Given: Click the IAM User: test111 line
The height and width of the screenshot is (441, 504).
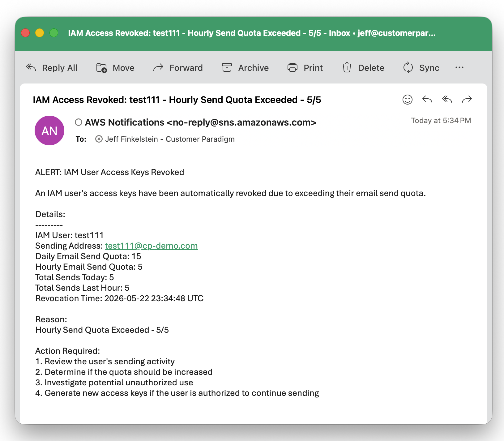Looking at the screenshot, I should 70,235.
